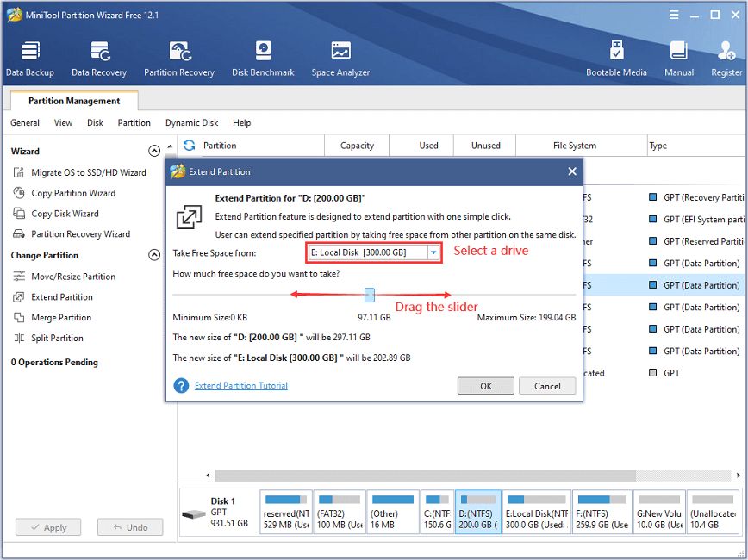Select the Partition Management tab
Image resolution: width=748 pixels, height=560 pixels.
(74, 101)
